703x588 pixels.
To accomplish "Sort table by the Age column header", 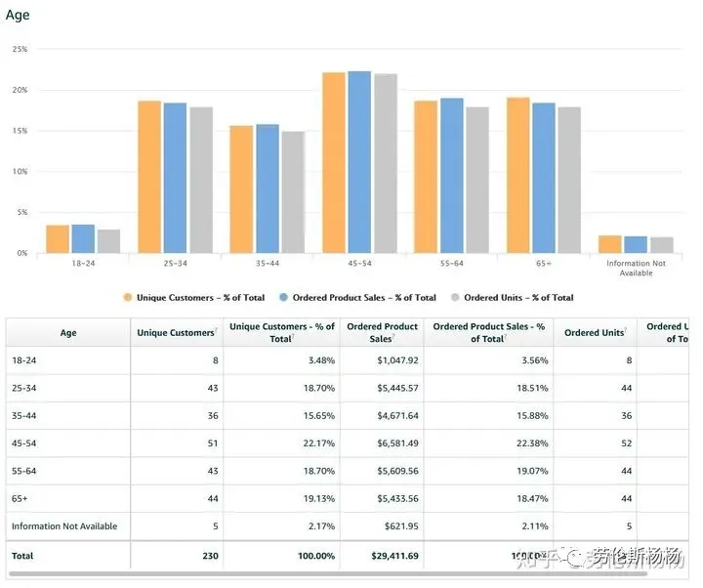I will pyautogui.click(x=68, y=333).
